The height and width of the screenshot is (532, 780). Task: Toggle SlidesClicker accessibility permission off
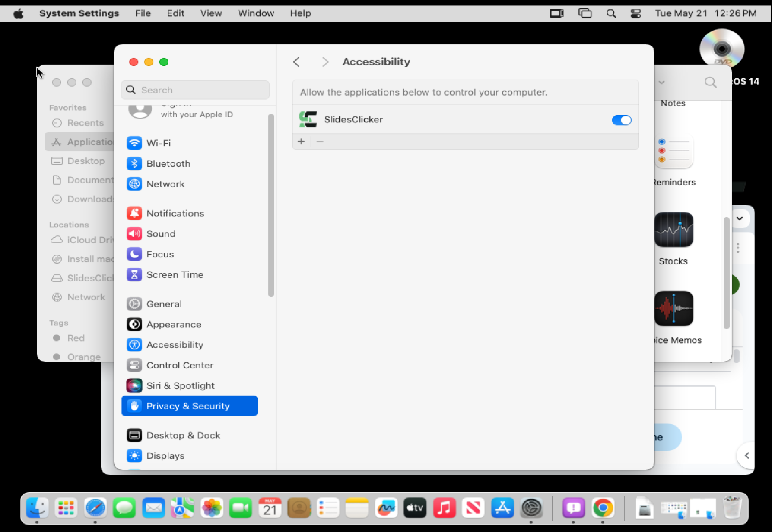click(x=621, y=120)
